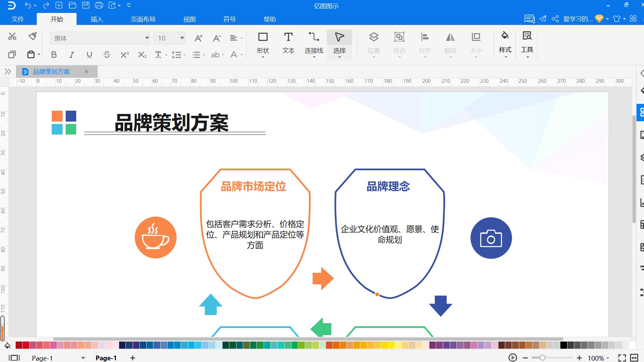Image resolution: width=644 pixels, height=362 pixels.
Task: Select the Shape (形状) tool
Action: pos(263,45)
